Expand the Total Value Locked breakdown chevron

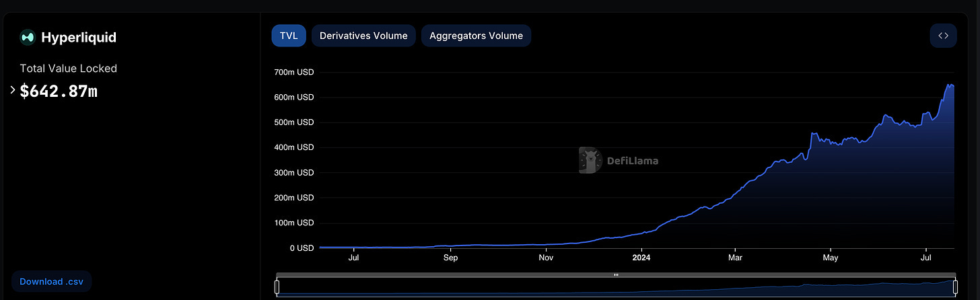coord(13,90)
